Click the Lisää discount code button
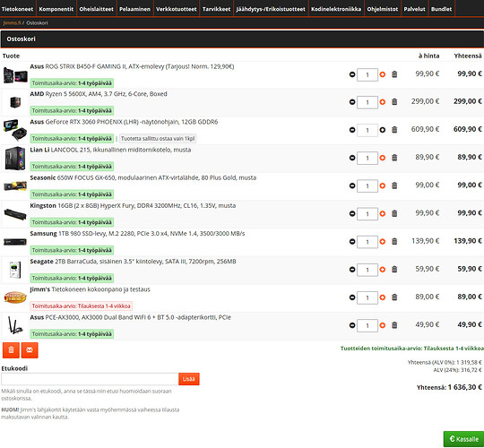Viewport: 484px width, 448px height. (x=189, y=379)
